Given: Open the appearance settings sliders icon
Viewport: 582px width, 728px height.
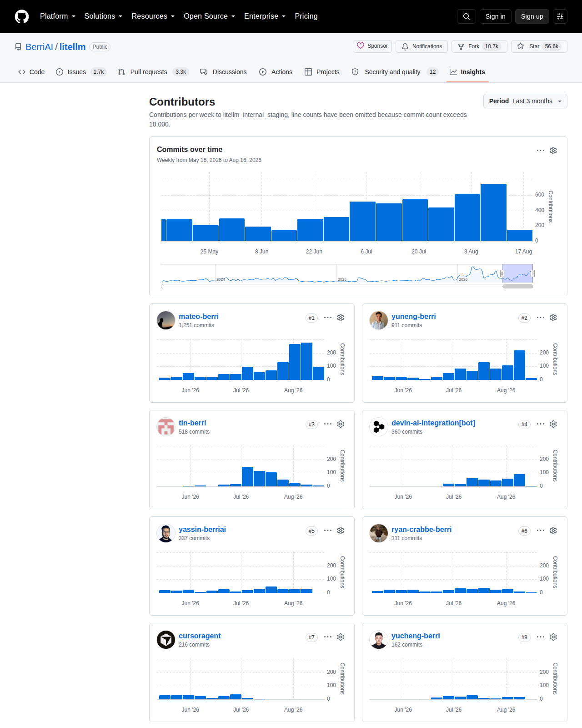Looking at the screenshot, I should 560,16.
